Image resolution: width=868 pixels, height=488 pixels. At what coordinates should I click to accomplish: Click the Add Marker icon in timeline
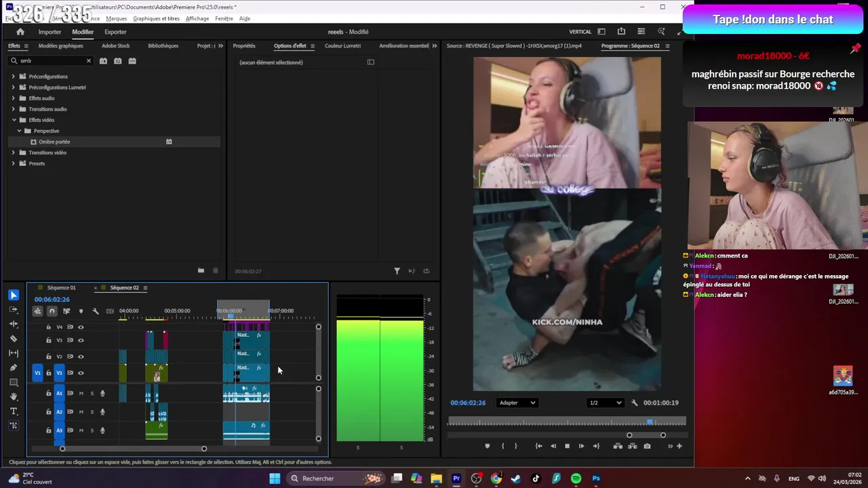pyautogui.click(x=81, y=311)
